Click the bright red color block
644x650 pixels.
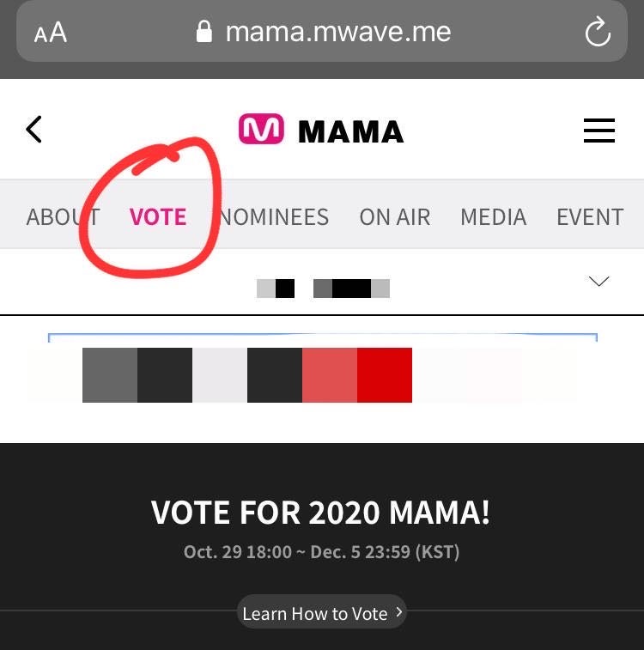click(x=385, y=375)
